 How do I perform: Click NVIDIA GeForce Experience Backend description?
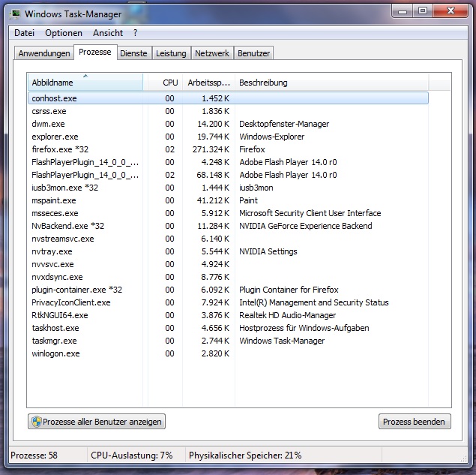[x=306, y=226]
